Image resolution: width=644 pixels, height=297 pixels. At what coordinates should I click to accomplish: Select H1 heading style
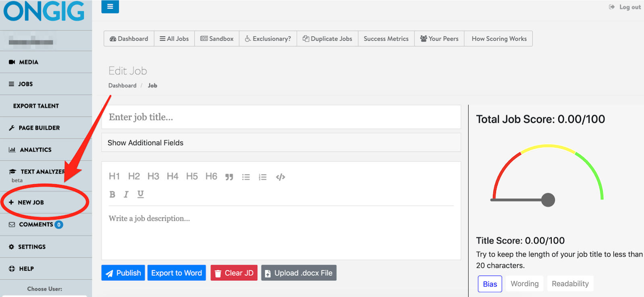pyautogui.click(x=114, y=176)
